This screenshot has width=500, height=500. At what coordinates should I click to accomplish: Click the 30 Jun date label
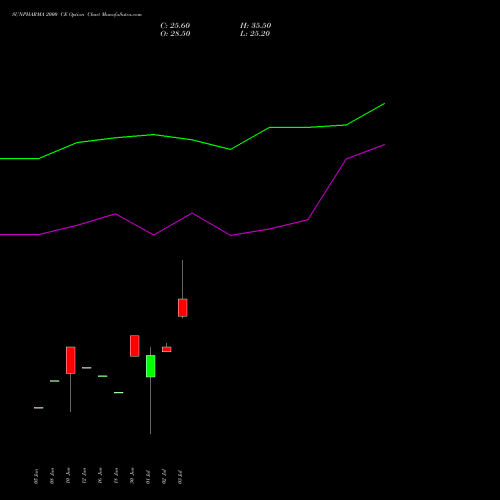[132, 476]
